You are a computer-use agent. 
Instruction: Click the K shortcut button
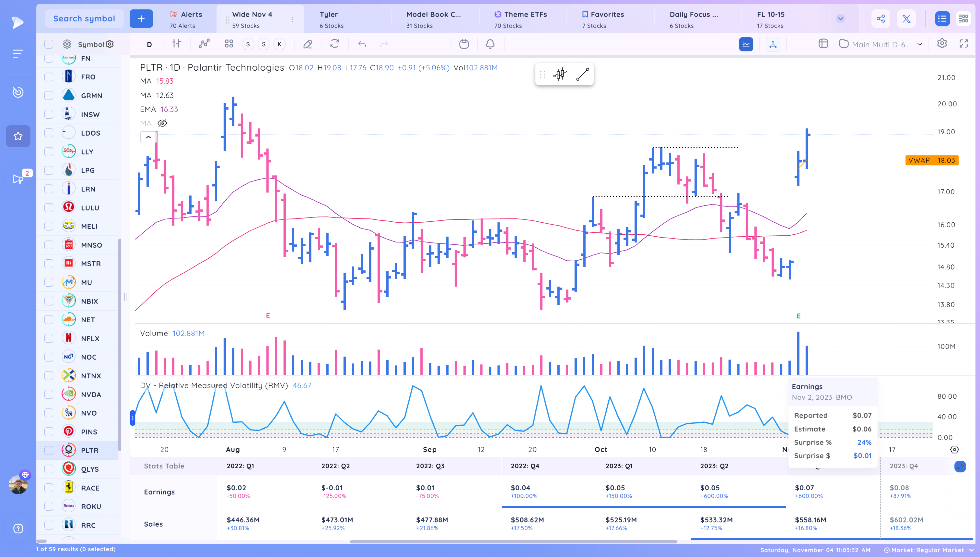(x=279, y=44)
